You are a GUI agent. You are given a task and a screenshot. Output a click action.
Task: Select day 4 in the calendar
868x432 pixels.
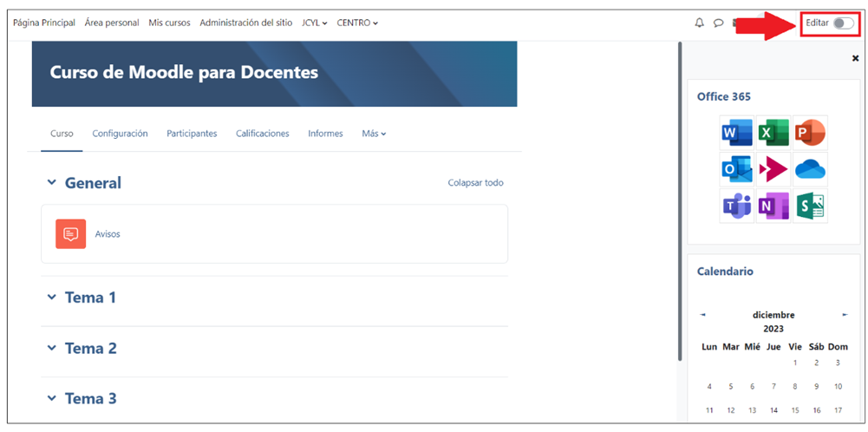[x=709, y=387]
